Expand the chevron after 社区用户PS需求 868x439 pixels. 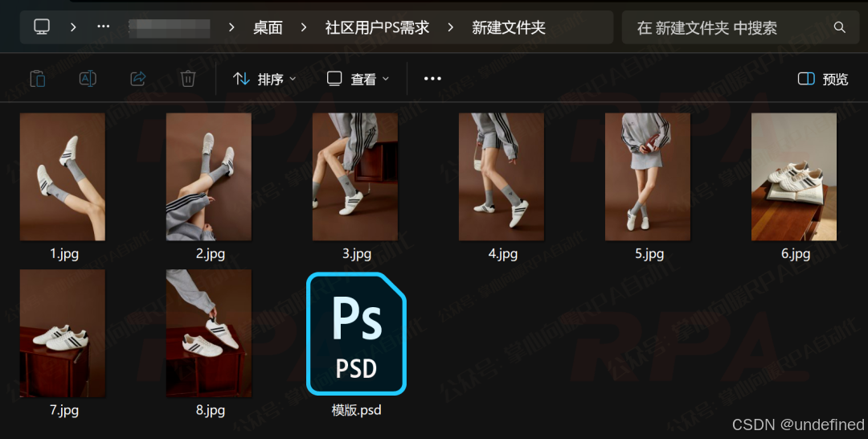451,27
